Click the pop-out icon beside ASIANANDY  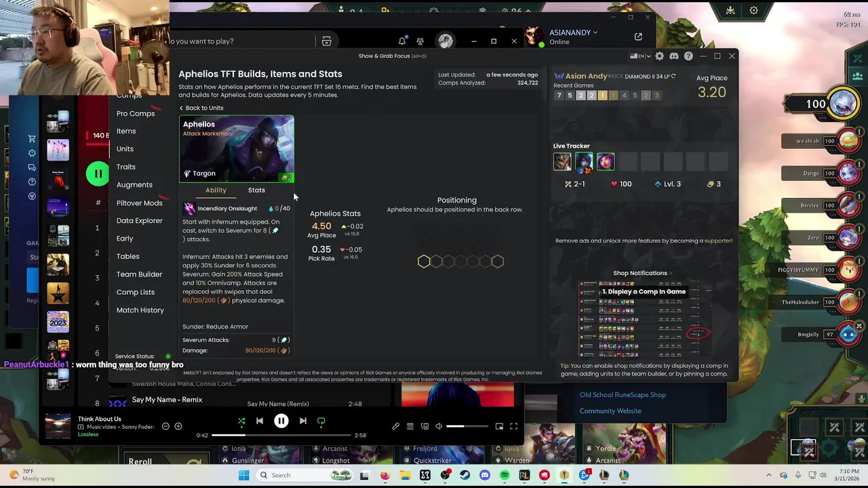[638, 37]
